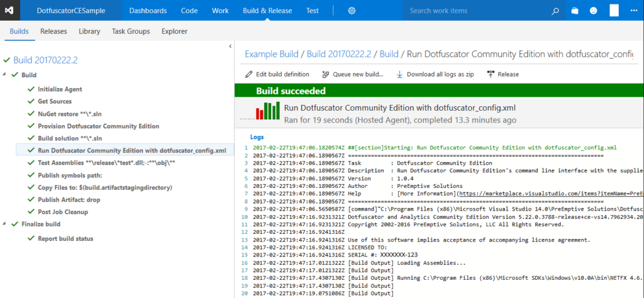Viewport: 644px width, 298px height.
Task: Open the Dashboards hub
Action: click(148, 11)
